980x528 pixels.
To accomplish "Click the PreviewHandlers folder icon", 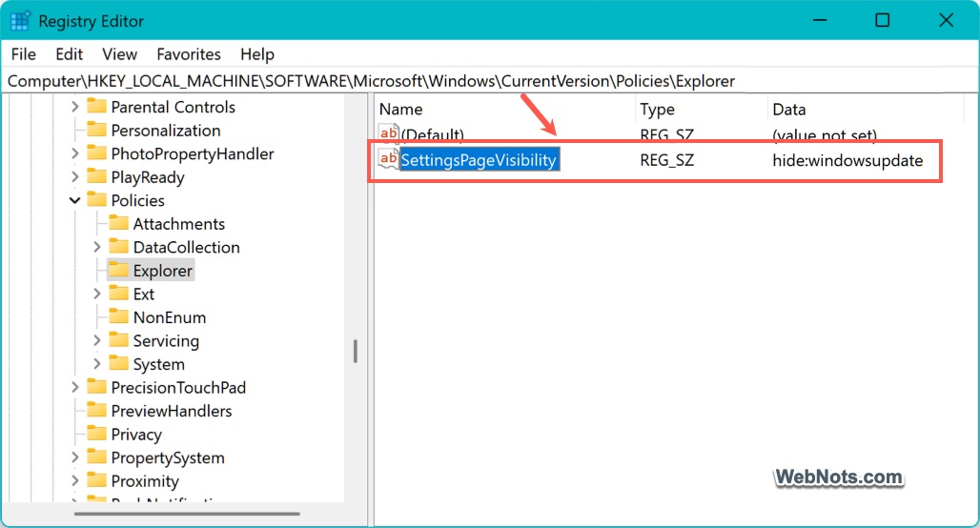I will coord(96,410).
